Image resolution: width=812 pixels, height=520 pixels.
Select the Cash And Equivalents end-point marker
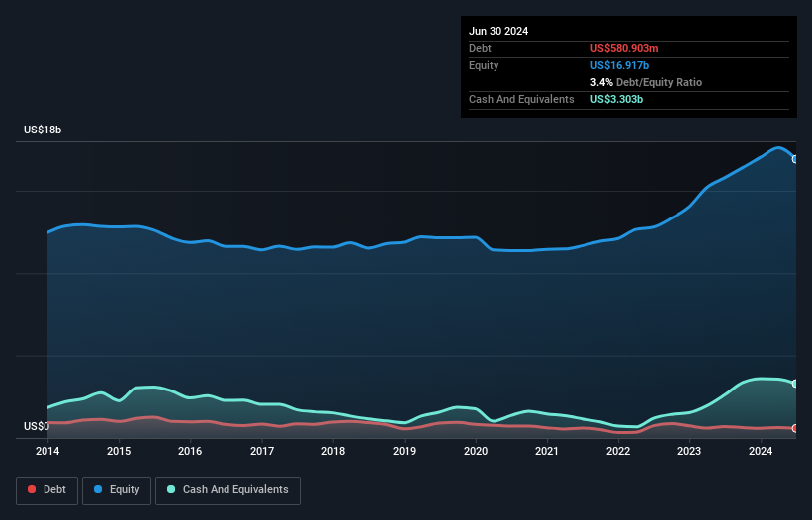(x=795, y=384)
